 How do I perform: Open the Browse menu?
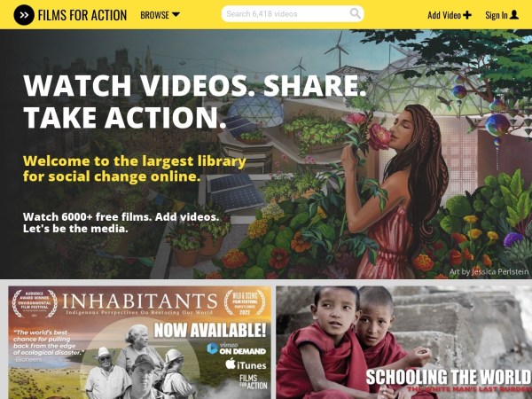(160, 15)
